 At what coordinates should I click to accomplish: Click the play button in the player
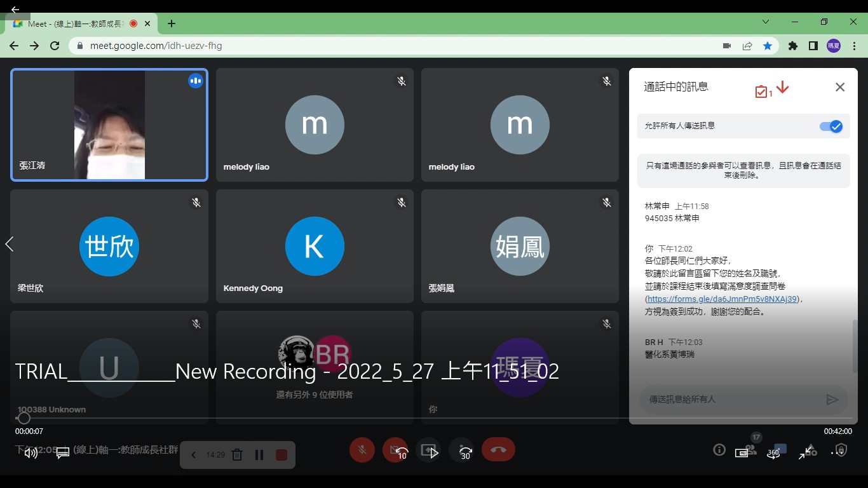(434, 453)
